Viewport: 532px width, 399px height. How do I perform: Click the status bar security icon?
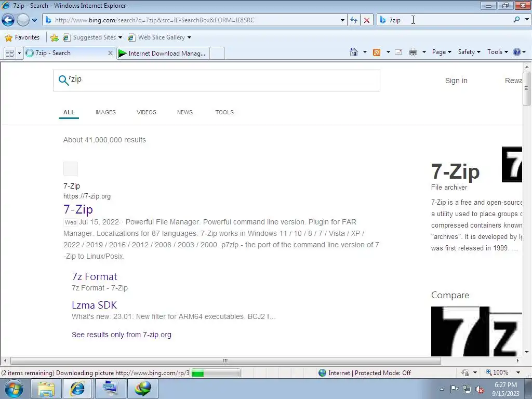coord(465,373)
